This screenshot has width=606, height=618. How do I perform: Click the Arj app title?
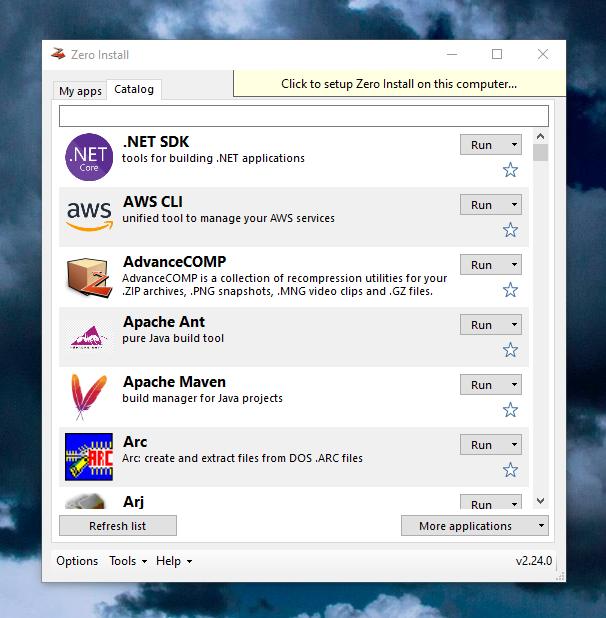point(134,502)
